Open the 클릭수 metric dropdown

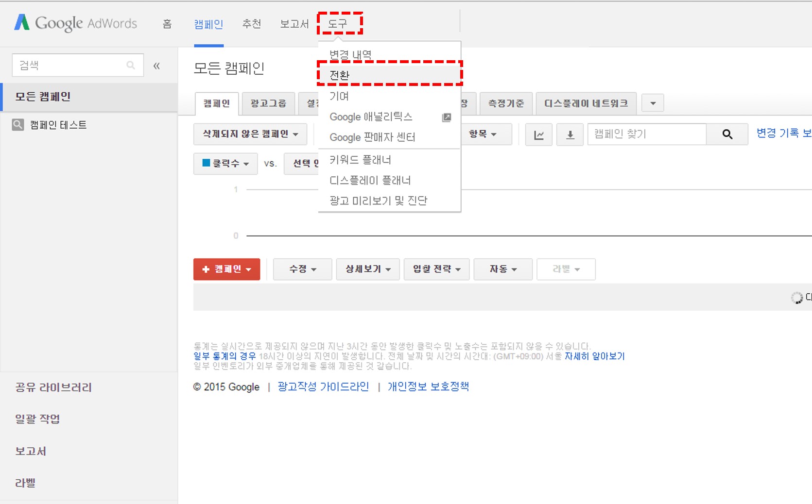pos(225,164)
